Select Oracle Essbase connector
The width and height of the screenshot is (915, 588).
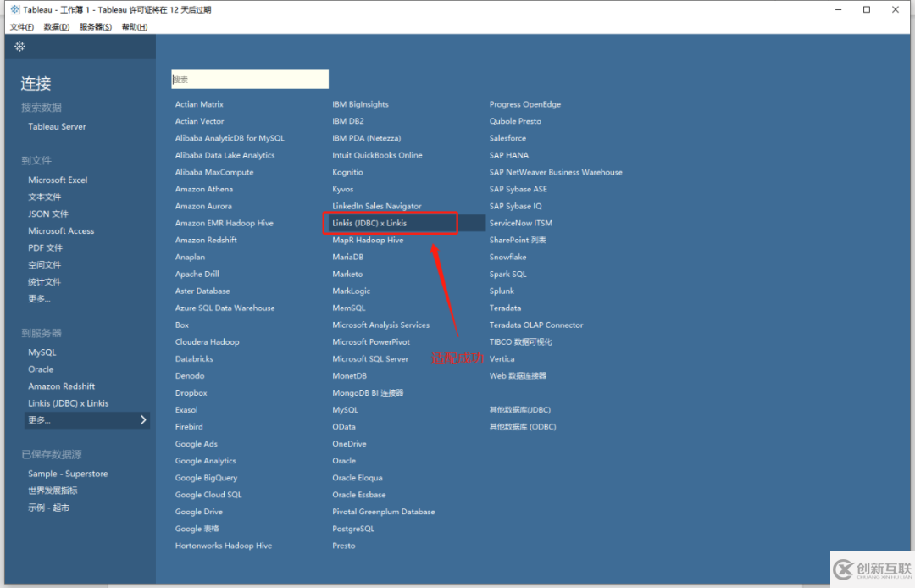click(x=359, y=495)
